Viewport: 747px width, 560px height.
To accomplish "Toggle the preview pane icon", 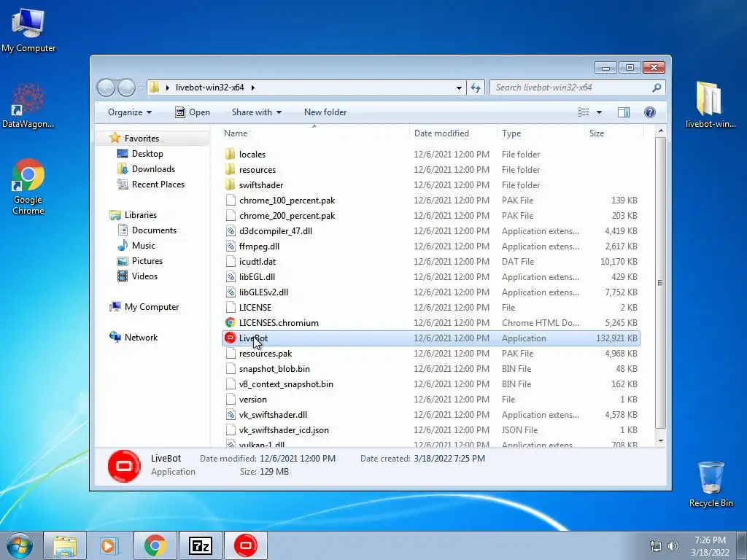I will [x=624, y=112].
